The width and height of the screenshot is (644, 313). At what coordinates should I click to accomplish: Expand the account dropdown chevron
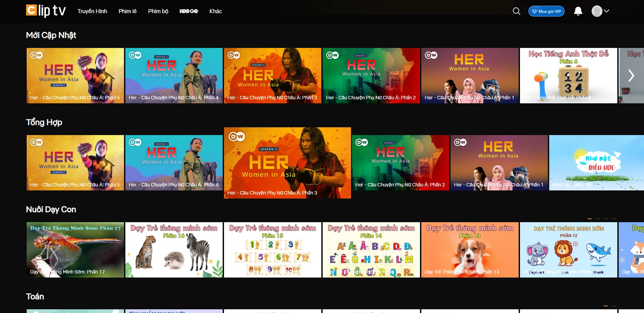606,11
